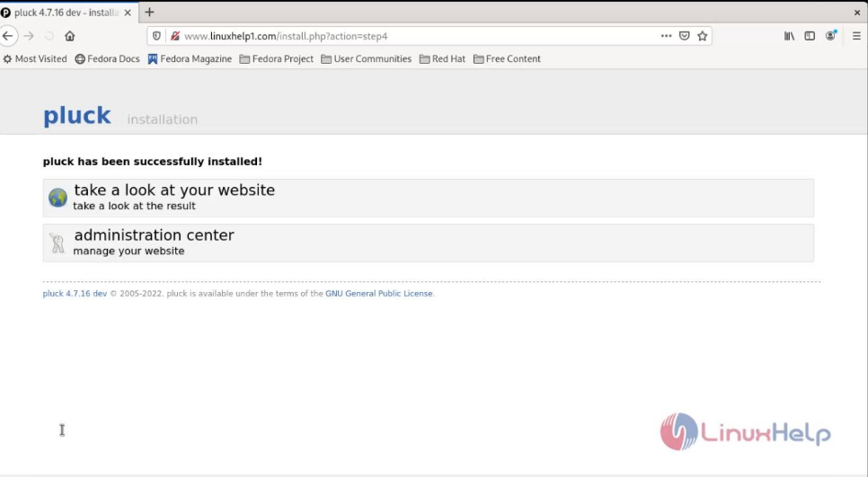Click the forward navigation arrow

[29, 36]
